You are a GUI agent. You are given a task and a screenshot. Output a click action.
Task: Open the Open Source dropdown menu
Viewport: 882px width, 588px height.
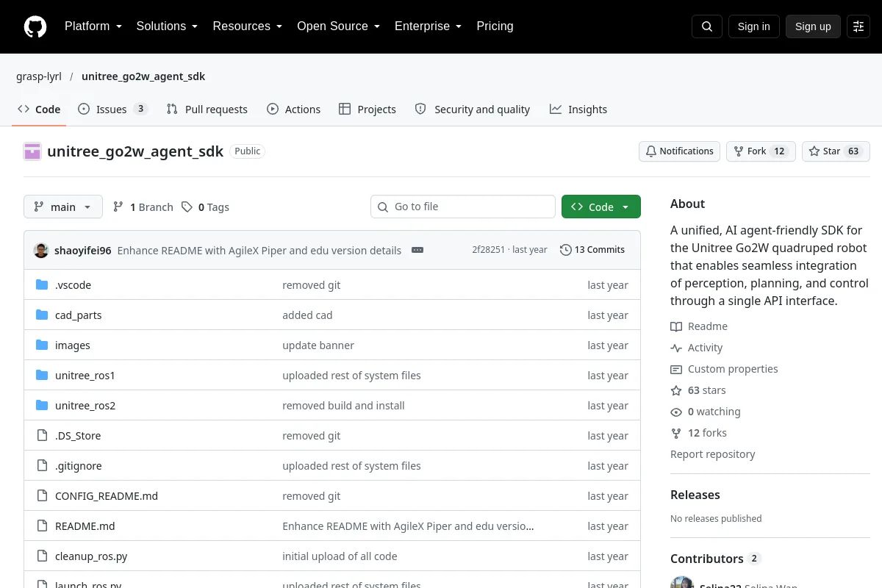(338, 26)
